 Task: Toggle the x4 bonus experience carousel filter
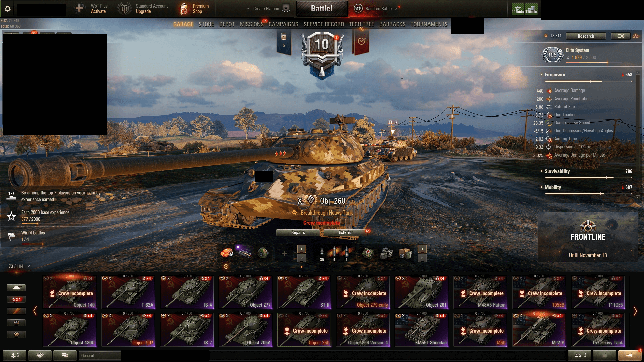pyautogui.click(x=16, y=299)
